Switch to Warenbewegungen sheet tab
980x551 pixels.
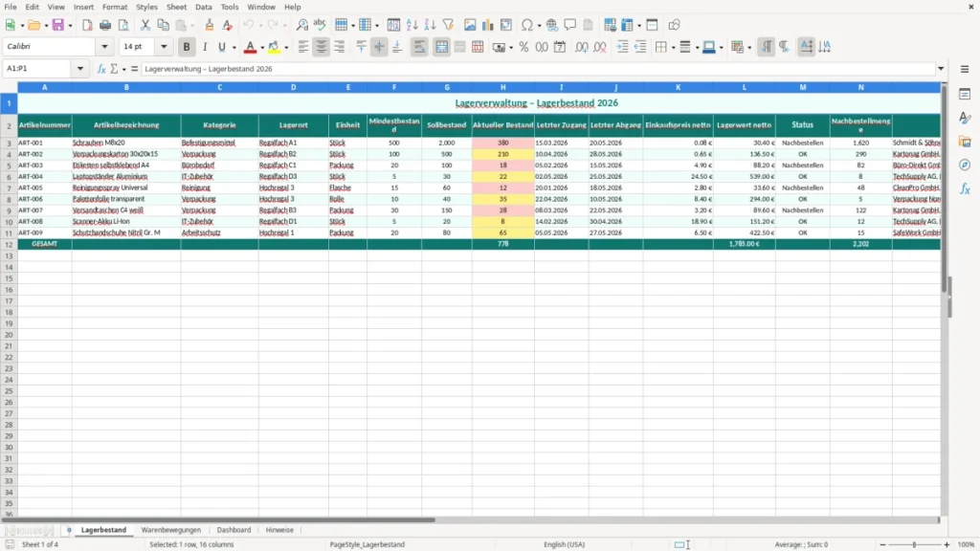[x=171, y=530]
